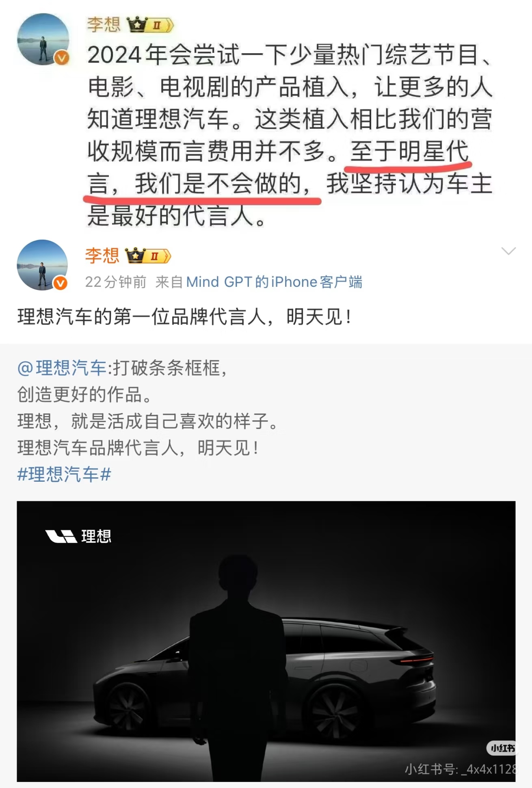
Task: Open the gray 李想 username at top
Action: (x=104, y=25)
